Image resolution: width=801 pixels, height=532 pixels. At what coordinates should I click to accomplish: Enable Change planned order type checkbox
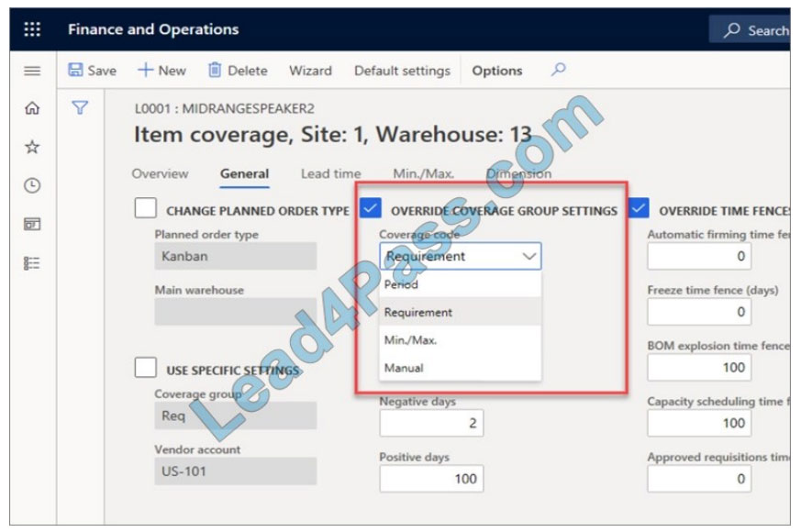(146, 208)
